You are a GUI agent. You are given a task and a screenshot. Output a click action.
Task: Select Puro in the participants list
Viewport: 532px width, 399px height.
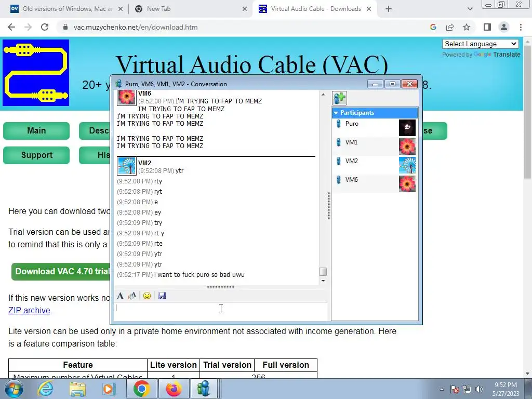(x=375, y=128)
